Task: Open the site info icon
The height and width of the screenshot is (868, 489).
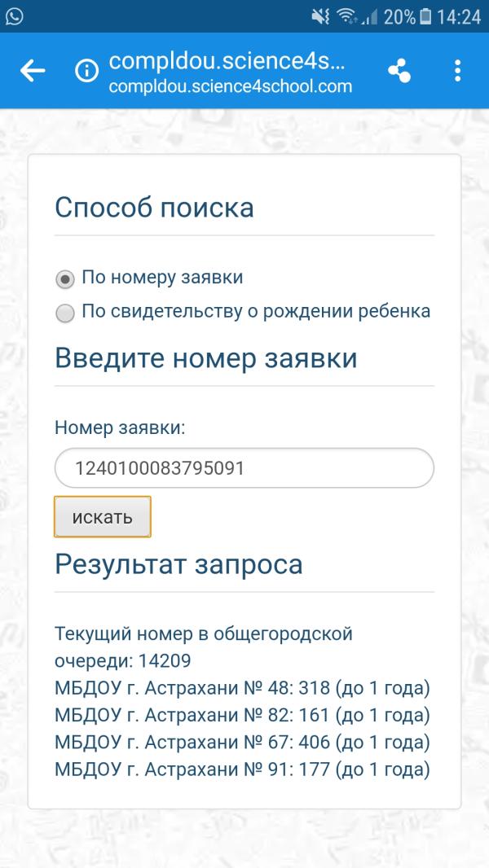Action: [x=86, y=72]
